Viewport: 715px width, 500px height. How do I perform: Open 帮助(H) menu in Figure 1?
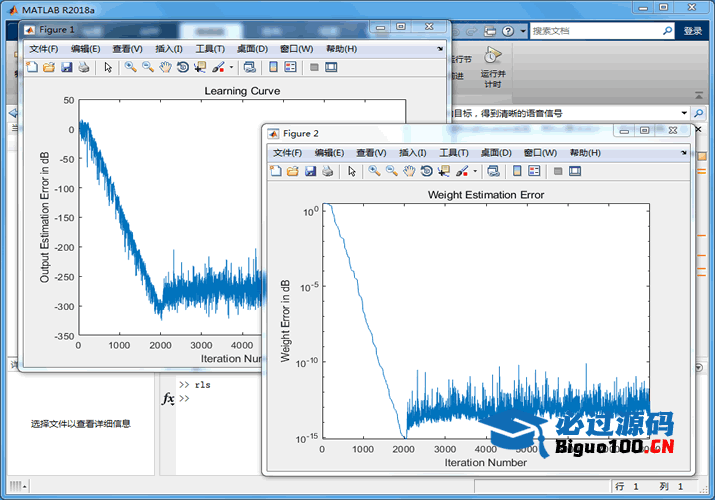click(342, 49)
